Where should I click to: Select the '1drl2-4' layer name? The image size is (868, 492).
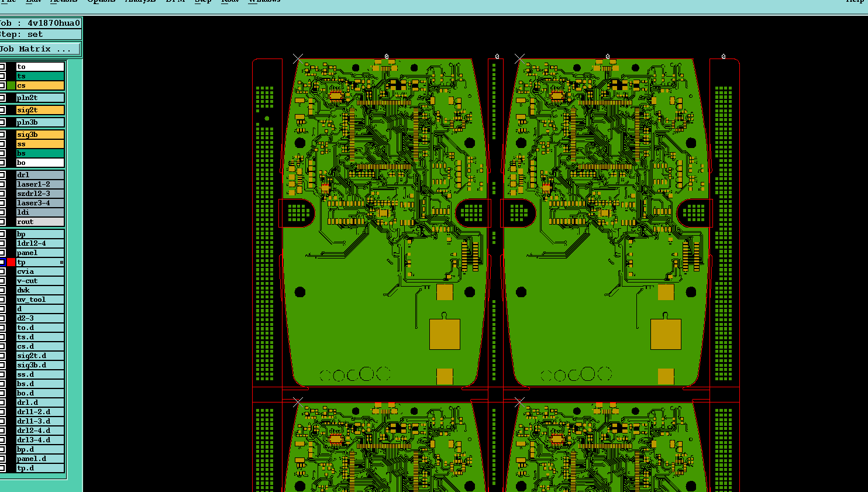click(x=40, y=243)
